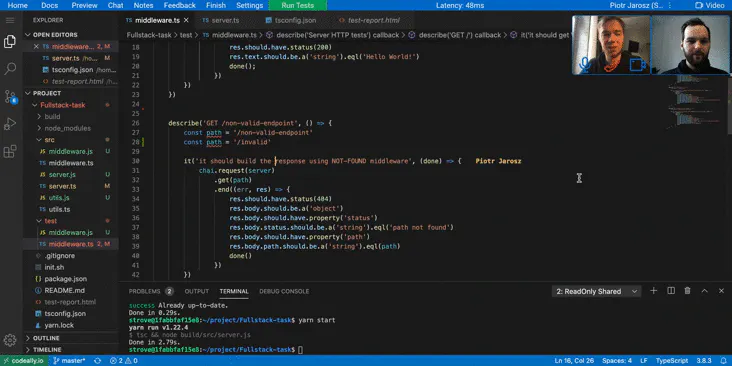Switch to the tsconfig.json editor tab
The height and width of the screenshot is (366, 732).
[295, 21]
